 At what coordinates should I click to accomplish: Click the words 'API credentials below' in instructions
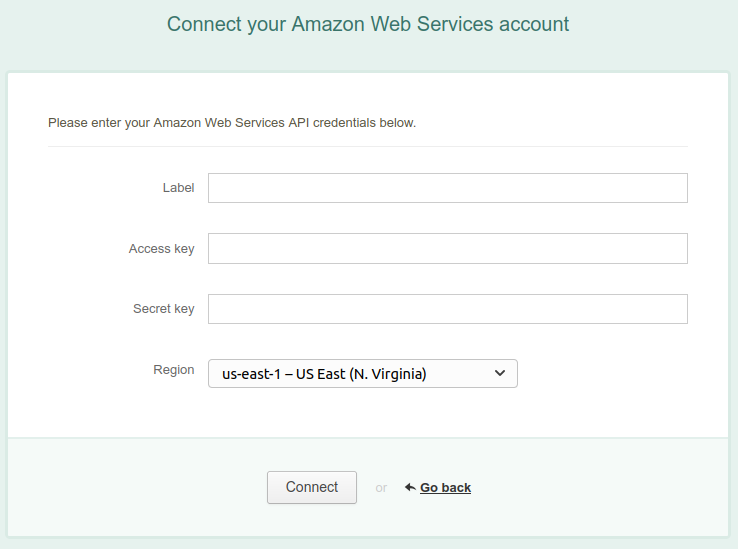click(352, 124)
